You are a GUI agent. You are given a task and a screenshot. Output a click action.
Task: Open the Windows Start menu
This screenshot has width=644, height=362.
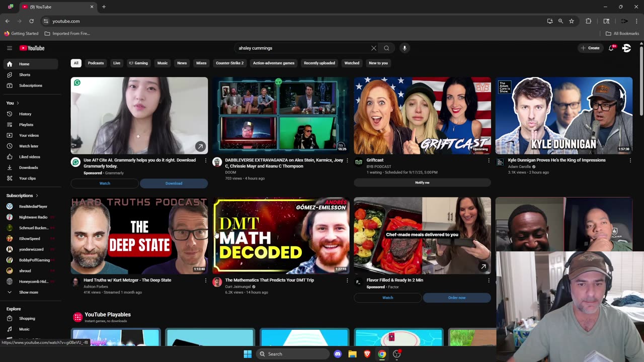click(248, 354)
